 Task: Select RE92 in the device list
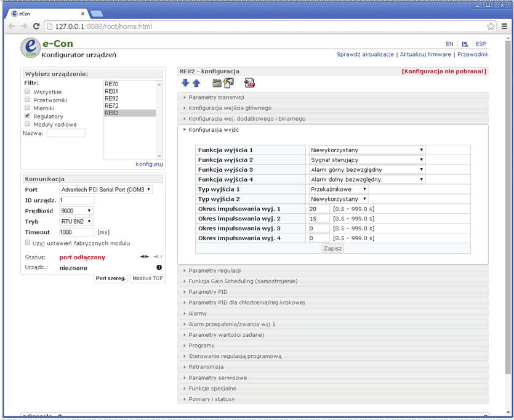coord(129,99)
